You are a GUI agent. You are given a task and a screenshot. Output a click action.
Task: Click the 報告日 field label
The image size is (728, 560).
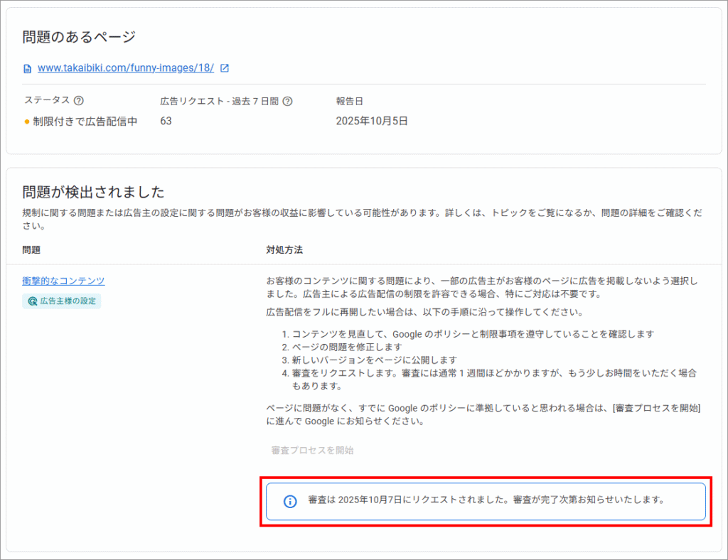[x=350, y=101]
